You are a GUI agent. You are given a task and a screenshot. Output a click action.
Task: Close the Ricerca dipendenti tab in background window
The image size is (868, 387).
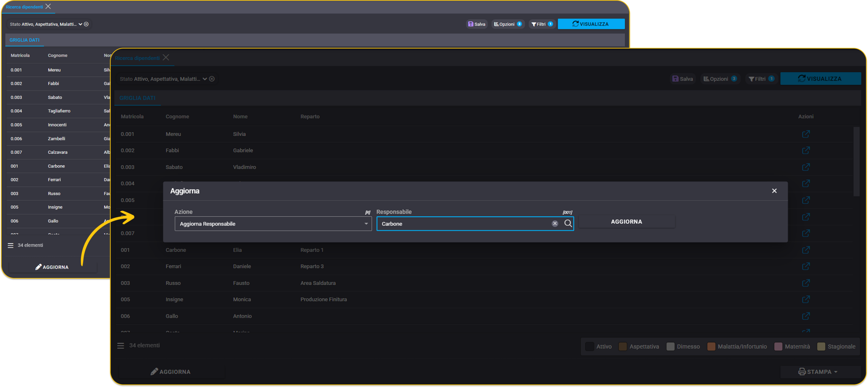coord(48,6)
